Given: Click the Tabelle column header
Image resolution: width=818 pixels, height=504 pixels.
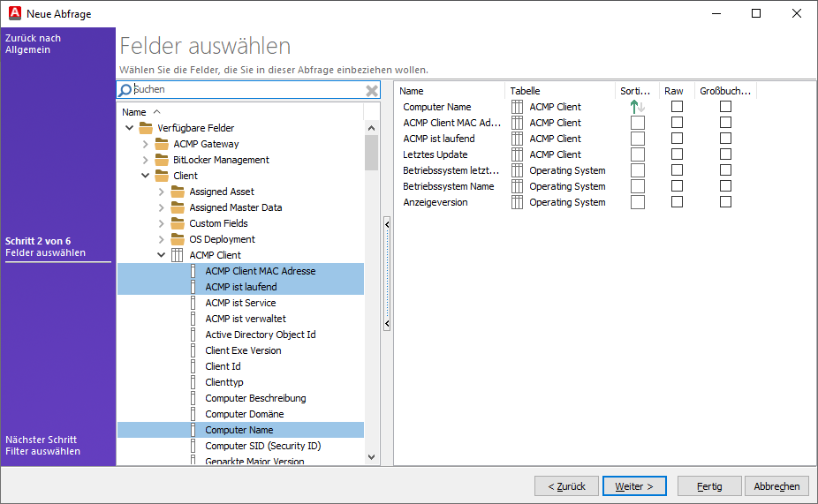Looking at the screenshot, I should 560,91.
